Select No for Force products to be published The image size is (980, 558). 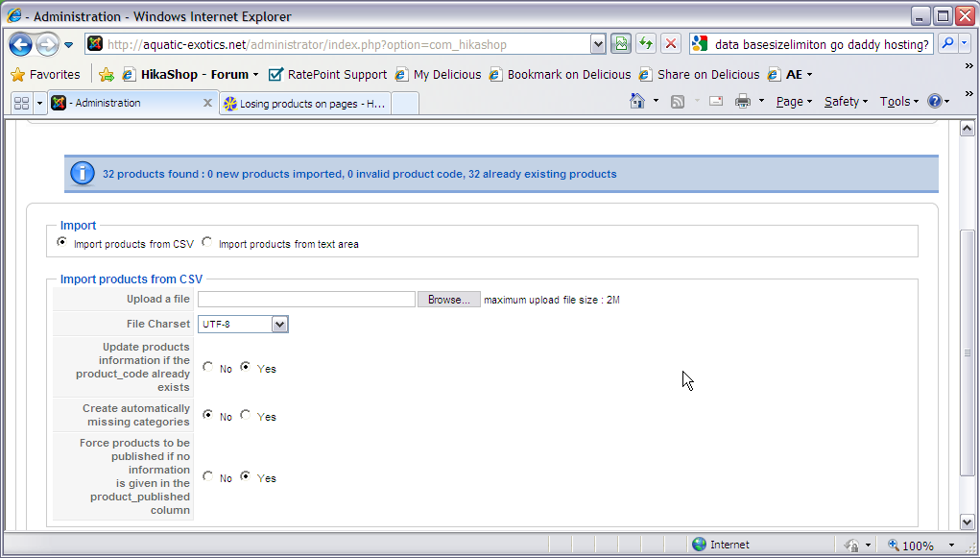pos(207,476)
